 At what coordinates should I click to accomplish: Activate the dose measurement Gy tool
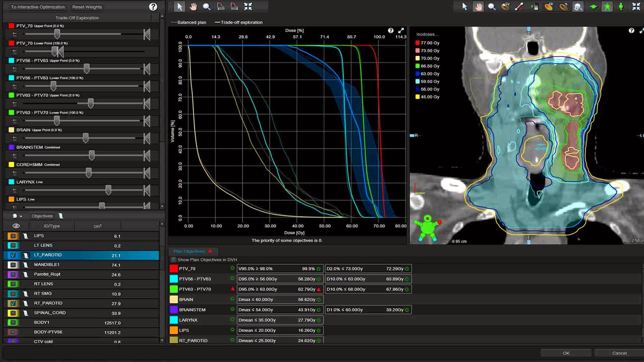505,6
